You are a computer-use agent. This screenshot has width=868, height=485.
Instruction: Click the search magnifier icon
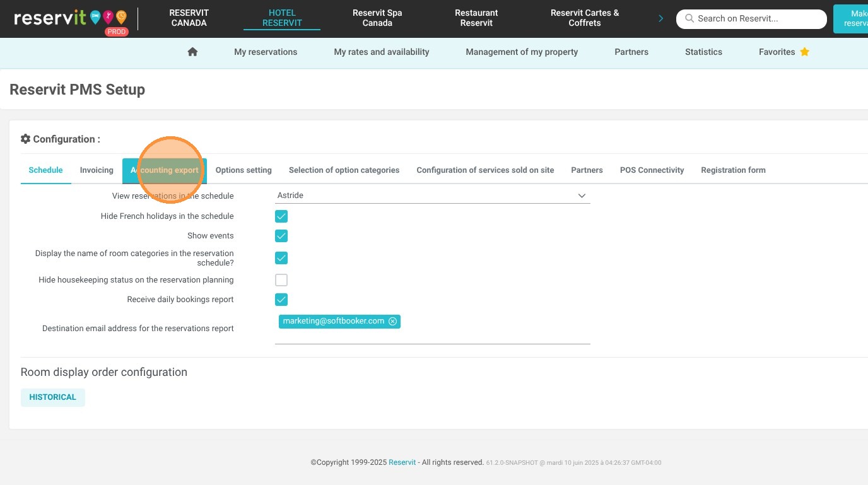pyautogui.click(x=689, y=19)
